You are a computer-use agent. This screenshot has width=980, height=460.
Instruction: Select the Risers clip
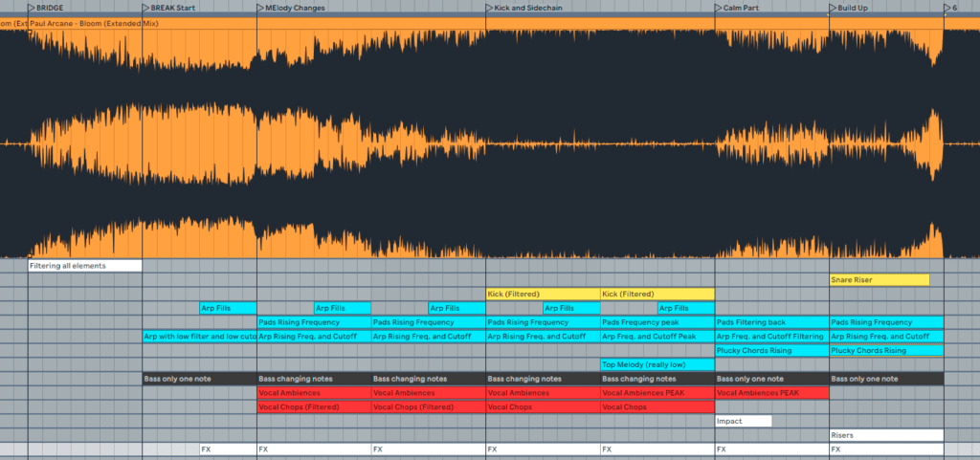coord(886,435)
